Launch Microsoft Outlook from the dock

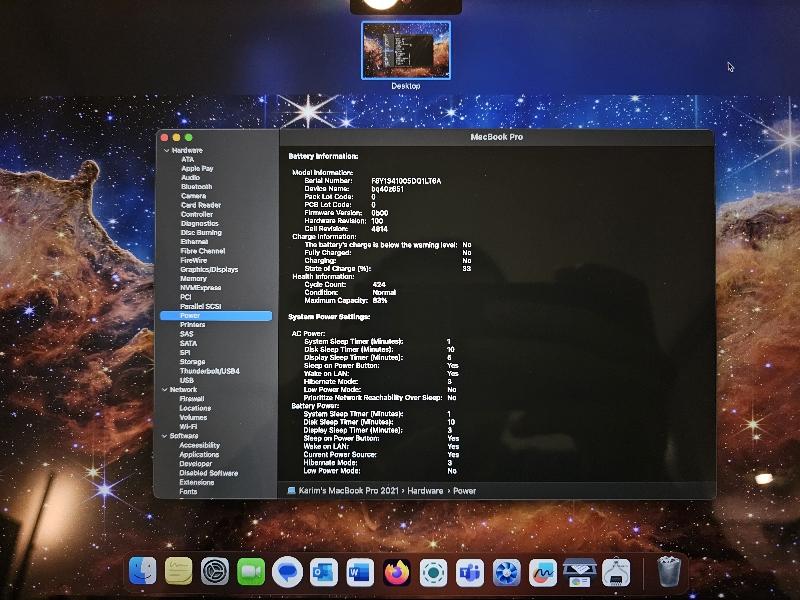coord(323,572)
